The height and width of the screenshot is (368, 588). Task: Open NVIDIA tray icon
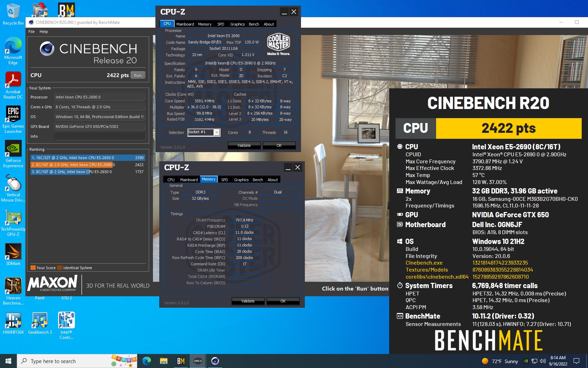coord(526,361)
